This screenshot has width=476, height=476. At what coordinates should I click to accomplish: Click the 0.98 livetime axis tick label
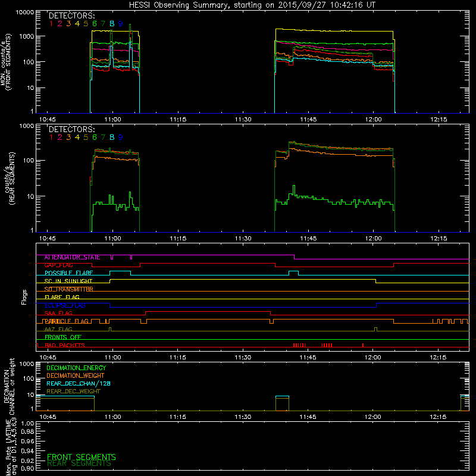pyautogui.click(x=27, y=431)
